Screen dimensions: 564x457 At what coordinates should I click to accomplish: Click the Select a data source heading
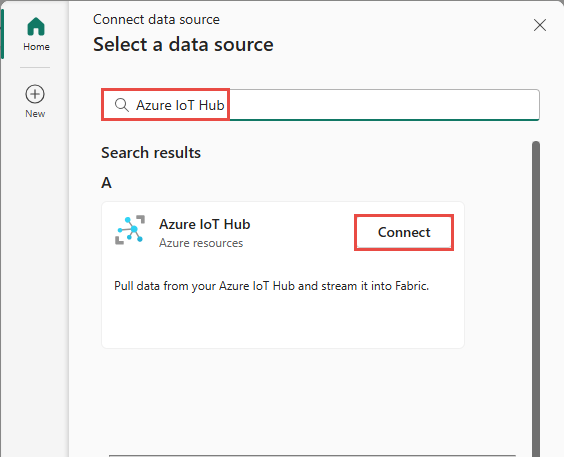(183, 45)
